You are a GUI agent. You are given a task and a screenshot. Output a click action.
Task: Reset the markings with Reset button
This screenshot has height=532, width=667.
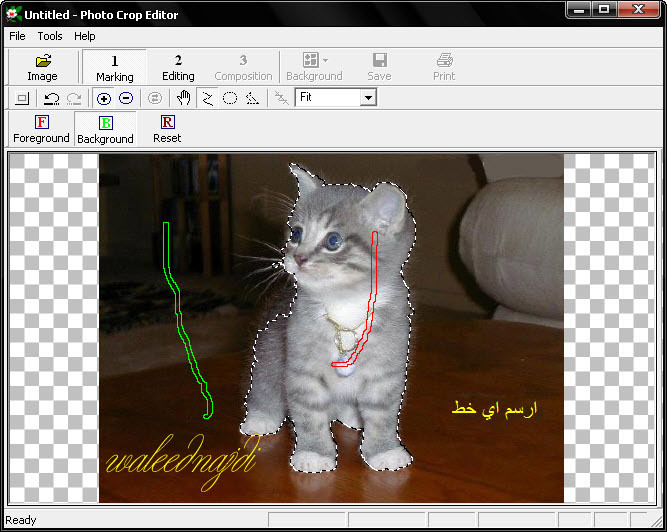167,129
